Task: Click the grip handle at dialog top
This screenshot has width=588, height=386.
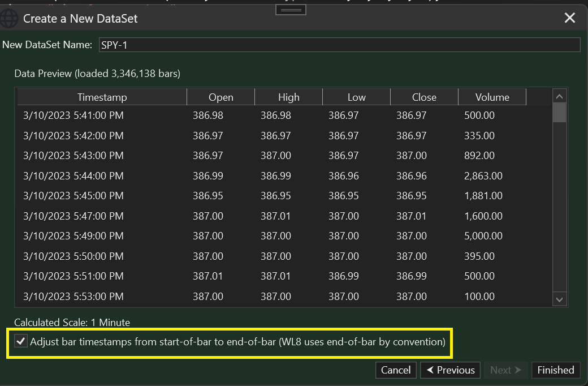Action: pyautogui.click(x=291, y=10)
